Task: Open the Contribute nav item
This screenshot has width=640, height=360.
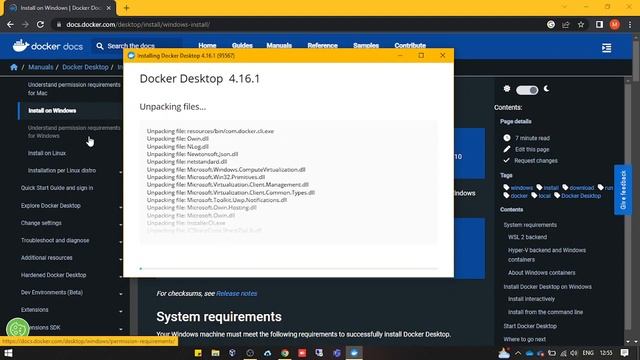Action: (410, 45)
